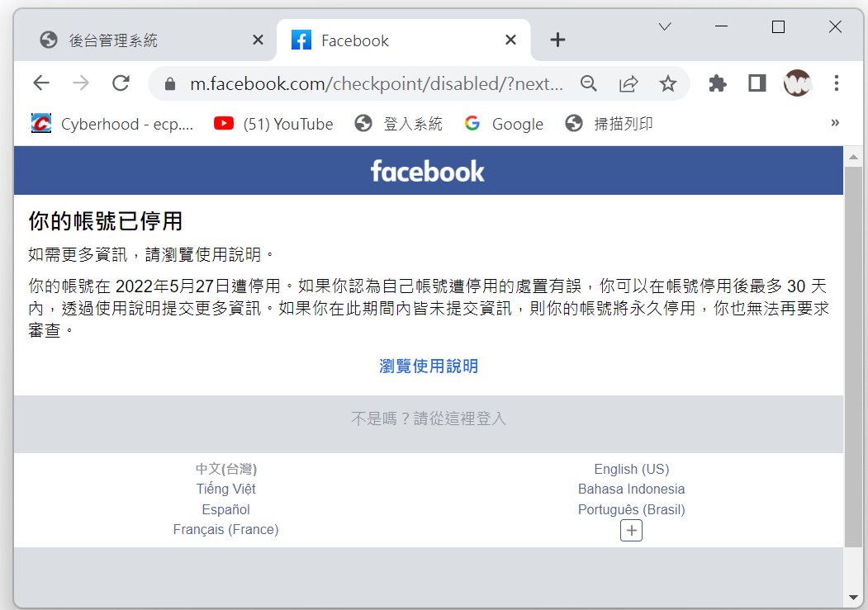Click the 你的帳號已停用 heading
Screen dimensions: 868x610
click(x=105, y=221)
